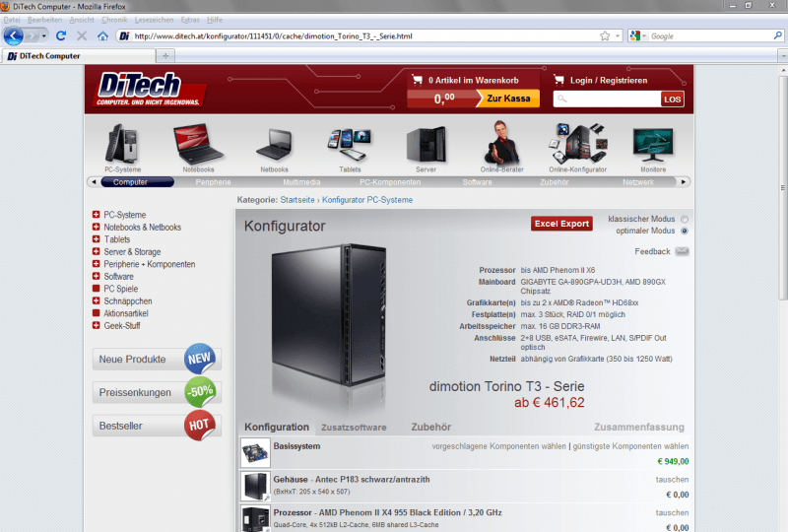Click the -50% badge on Preissenkungen
This screenshot has height=532, width=788.
coord(200,392)
